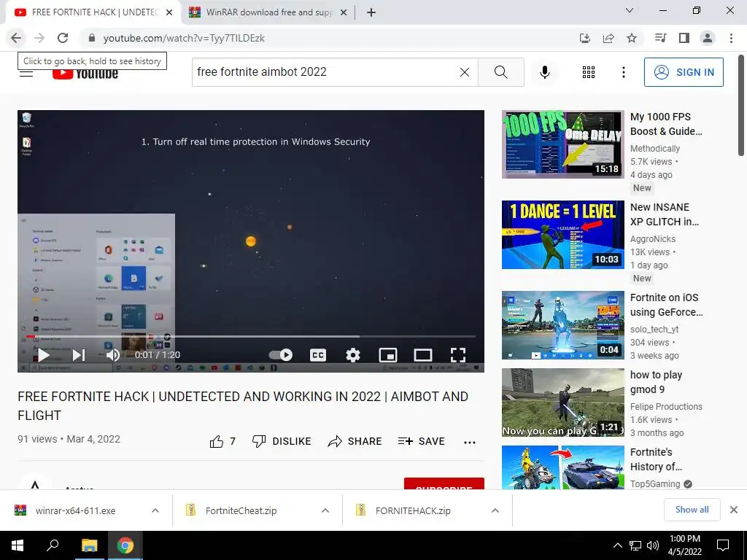Close the downloads bar

734,510
